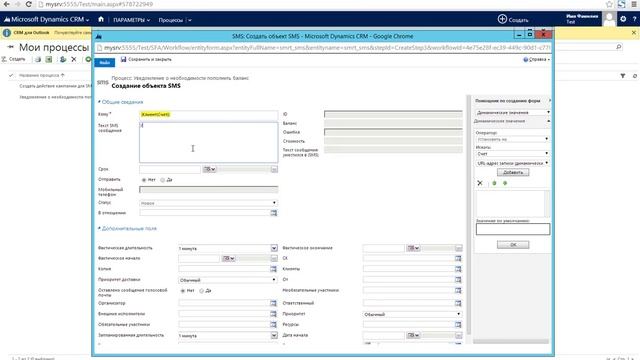Select Да for Отправить

point(162,180)
